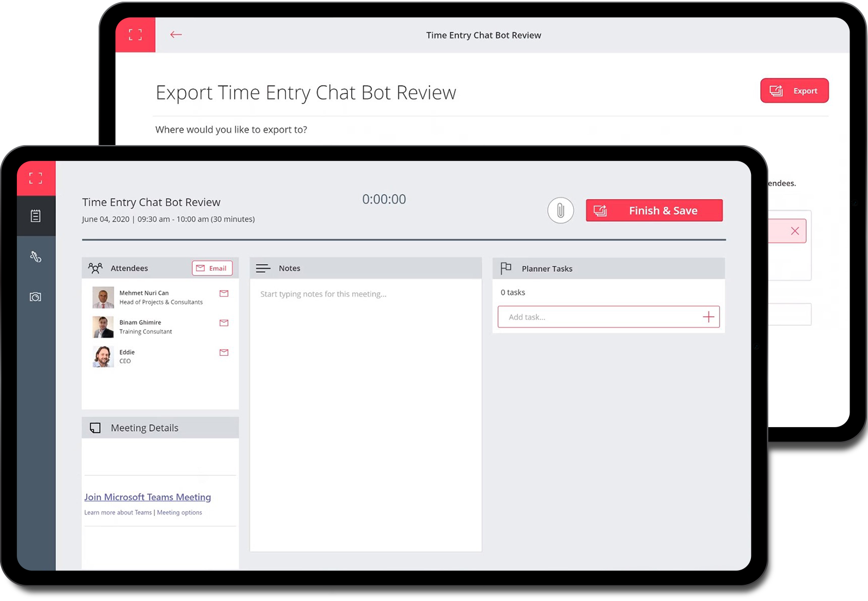Click the plus icon to add task
The width and height of the screenshot is (868, 601).
pos(708,317)
